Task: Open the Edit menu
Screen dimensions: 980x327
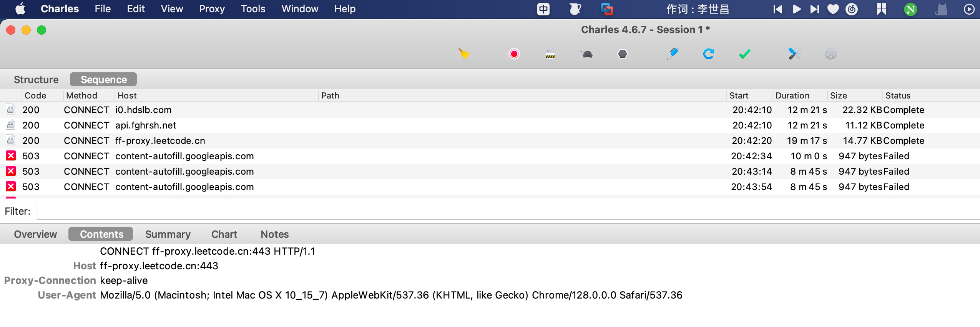Action: (x=136, y=9)
